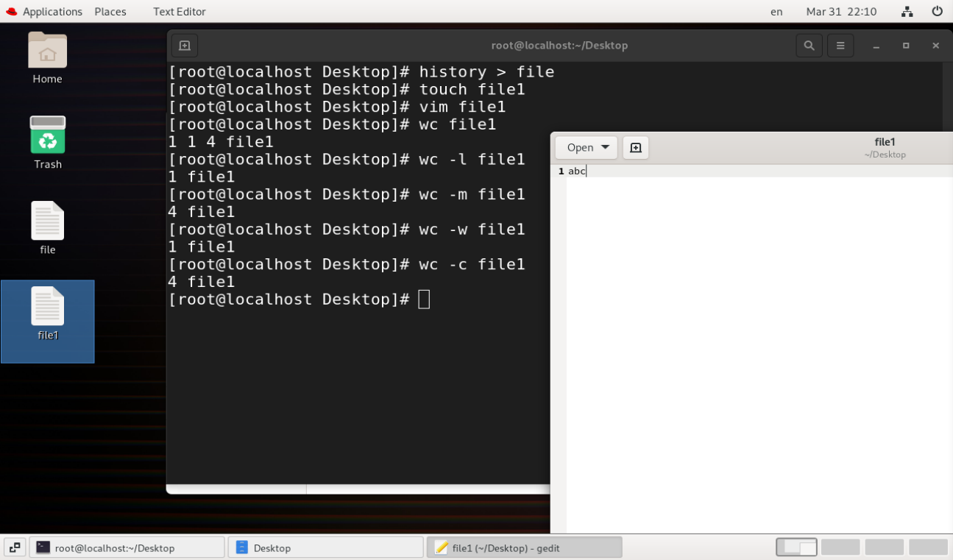Screen dimensions: 953x560
Task: Click the Red Hat logo in top bar
Action: 11,11
